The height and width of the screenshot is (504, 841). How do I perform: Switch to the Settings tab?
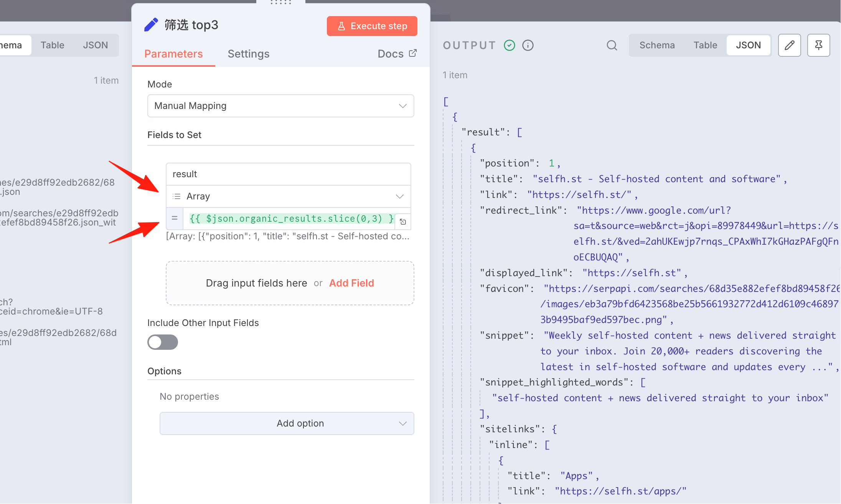(x=249, y=54)
